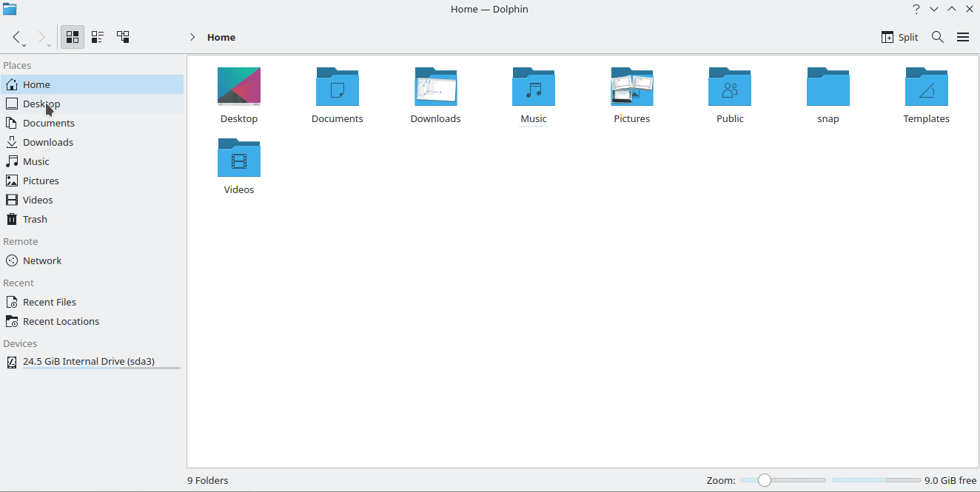The height and width of the screenshot is (492, 980).
Task: Switch to Compact view mode
Action: tap(97, 37)
